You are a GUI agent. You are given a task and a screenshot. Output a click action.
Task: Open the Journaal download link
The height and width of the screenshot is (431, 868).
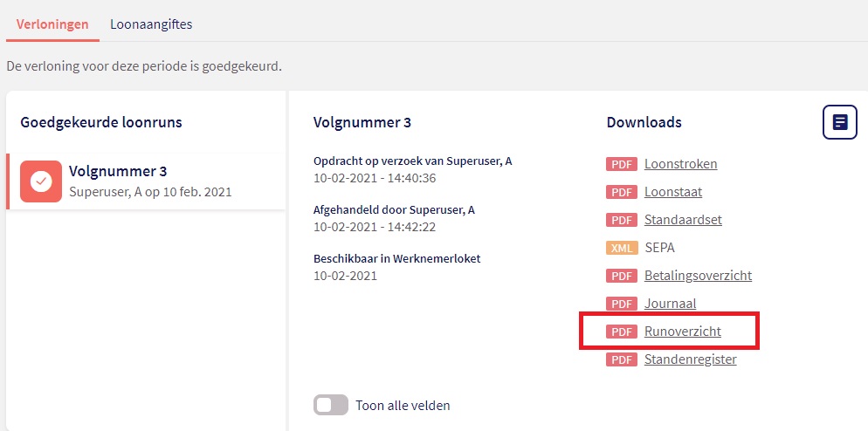pos(670,304)
